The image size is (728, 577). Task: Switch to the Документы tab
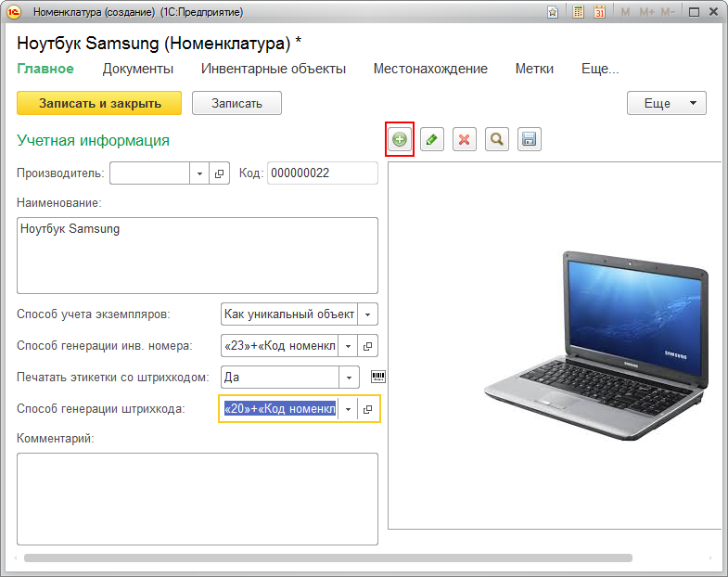(x=138, y=69)
